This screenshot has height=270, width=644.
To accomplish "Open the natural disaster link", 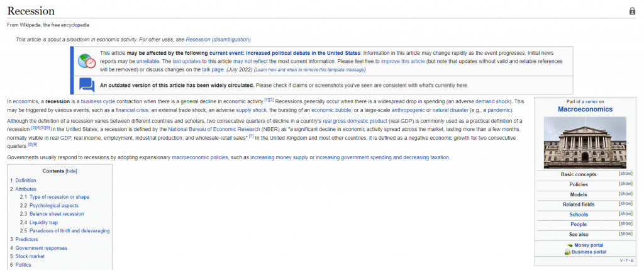I will click(450, 110).
